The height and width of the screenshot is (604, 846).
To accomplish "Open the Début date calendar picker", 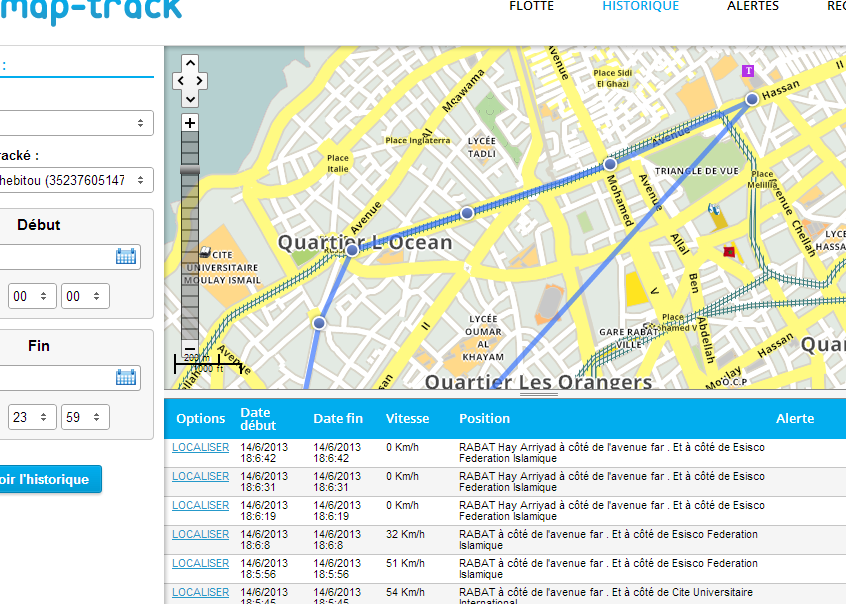I will pos(125,256).
